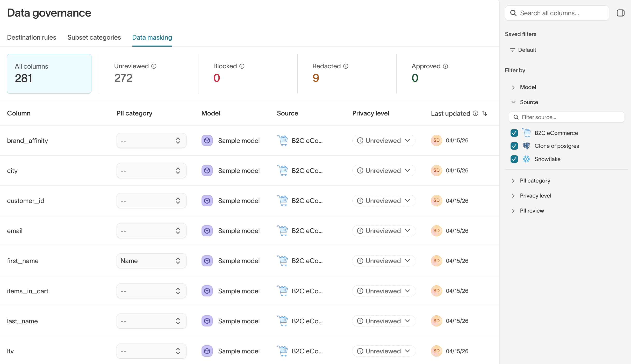Screen dimensions: 631x364
Task: Click the SD avatar in ltv row
Action: (436, 351)
